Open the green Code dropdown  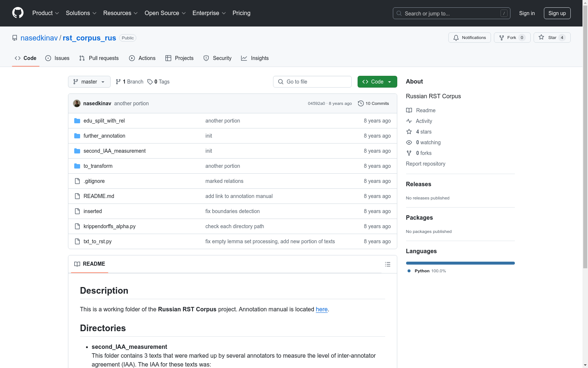coord(377,82)
